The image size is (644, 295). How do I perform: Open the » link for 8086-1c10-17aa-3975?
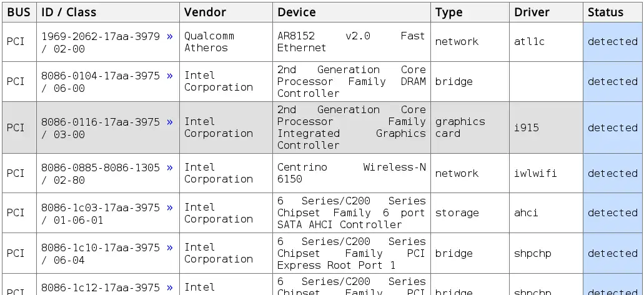(170, 248)
